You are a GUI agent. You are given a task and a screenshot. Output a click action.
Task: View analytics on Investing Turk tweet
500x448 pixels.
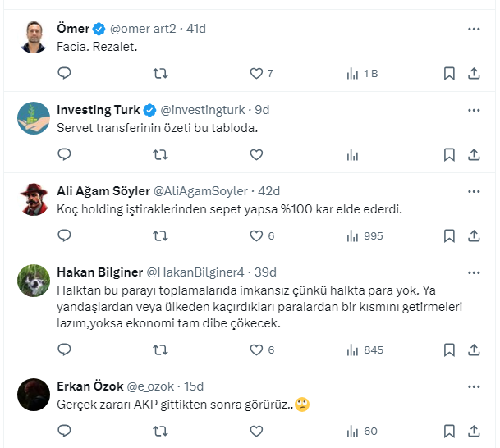(352, 154)
